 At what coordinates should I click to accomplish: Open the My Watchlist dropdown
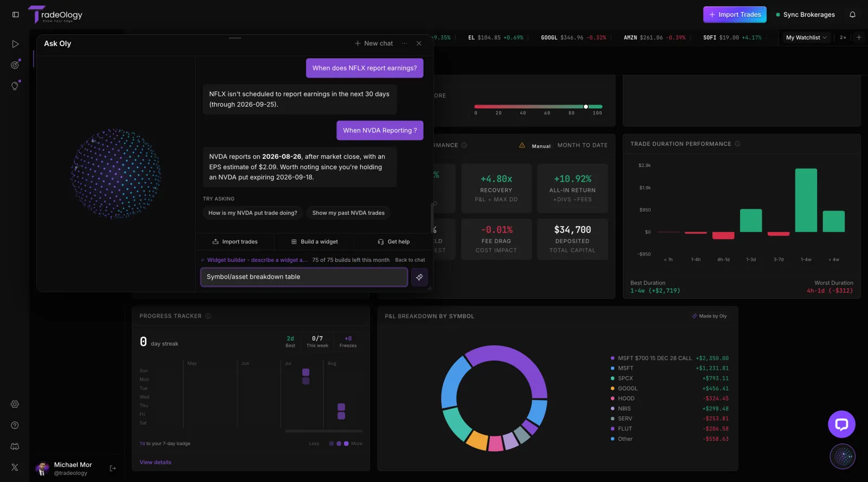pyautogui.click(x=806, y=37)
